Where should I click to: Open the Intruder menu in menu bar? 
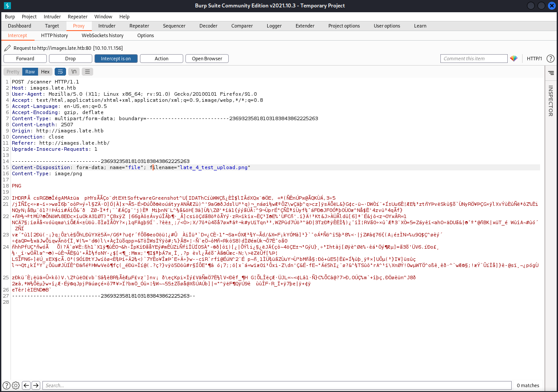(52, 17)
